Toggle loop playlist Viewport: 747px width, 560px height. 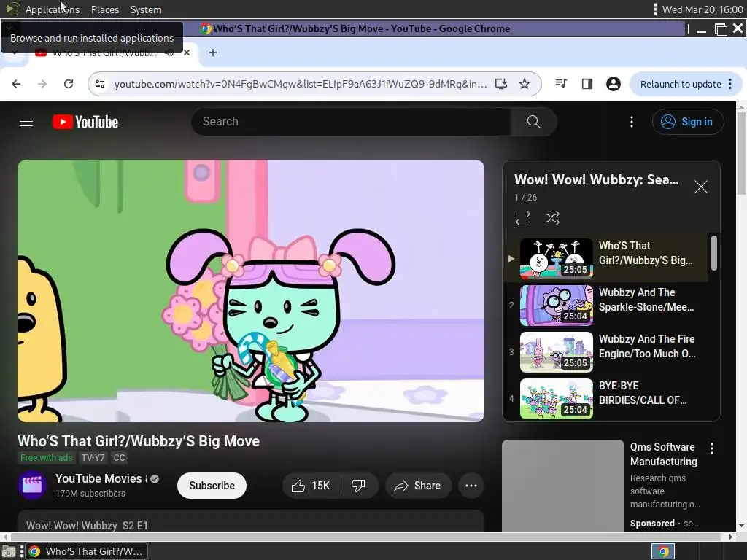click(x=522, y=218)
